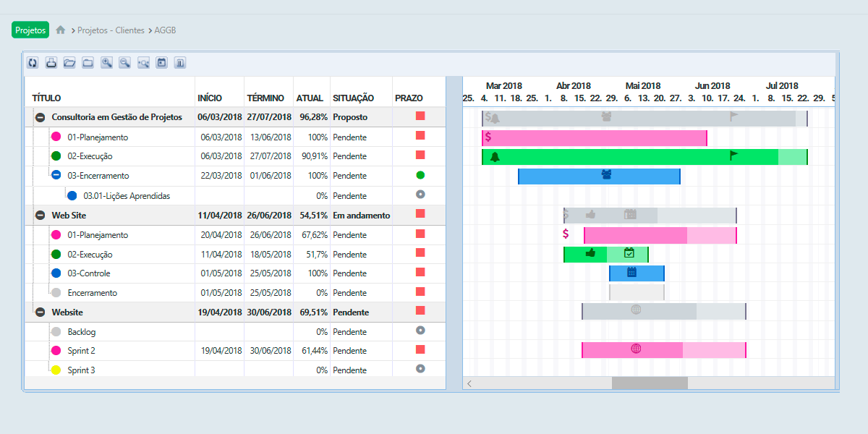Click the green Projetos button

pos(30,30)
